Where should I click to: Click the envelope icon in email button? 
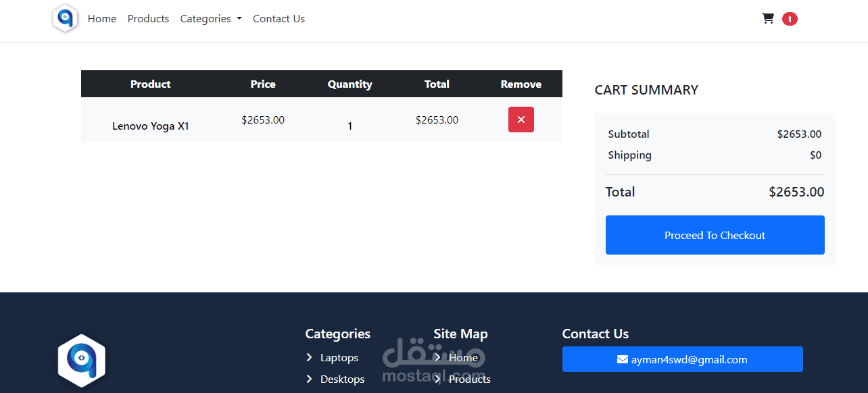point(623,359)
